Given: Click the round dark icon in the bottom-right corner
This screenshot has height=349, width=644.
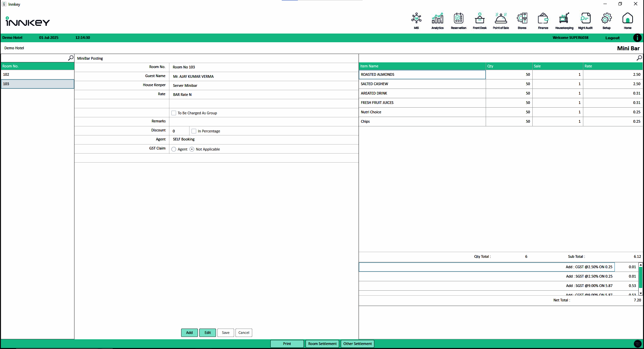Looking at the screenshot, I should click(x=638, y=344).
